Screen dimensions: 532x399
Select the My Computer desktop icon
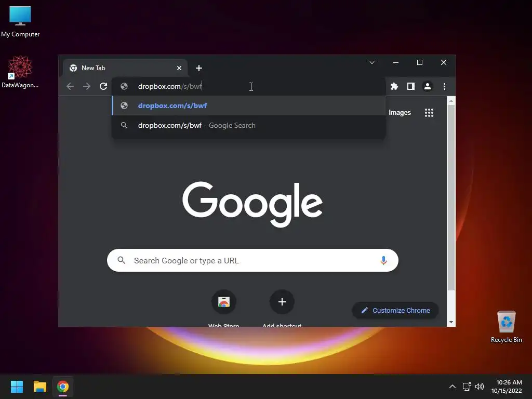pos(20,21)
